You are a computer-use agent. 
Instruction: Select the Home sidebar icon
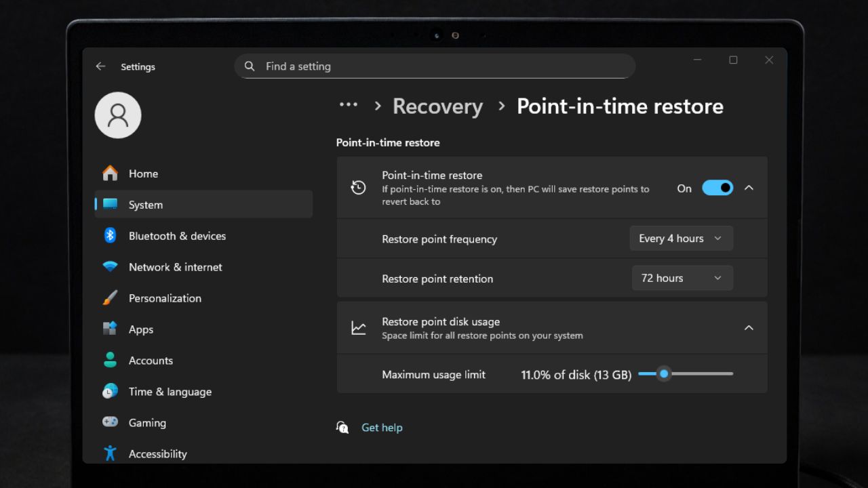pos(110,174)
